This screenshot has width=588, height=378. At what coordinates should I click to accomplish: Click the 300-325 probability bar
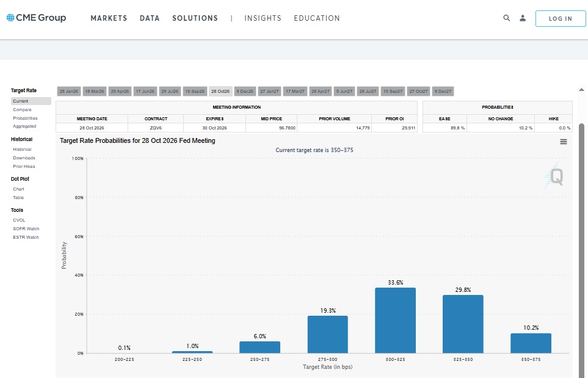click(x=395, y=320)
